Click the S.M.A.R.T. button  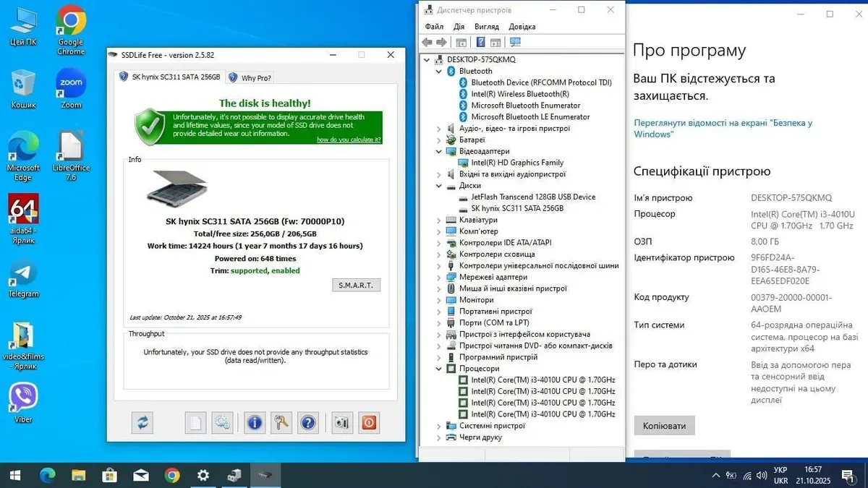(x=356, y=286)
